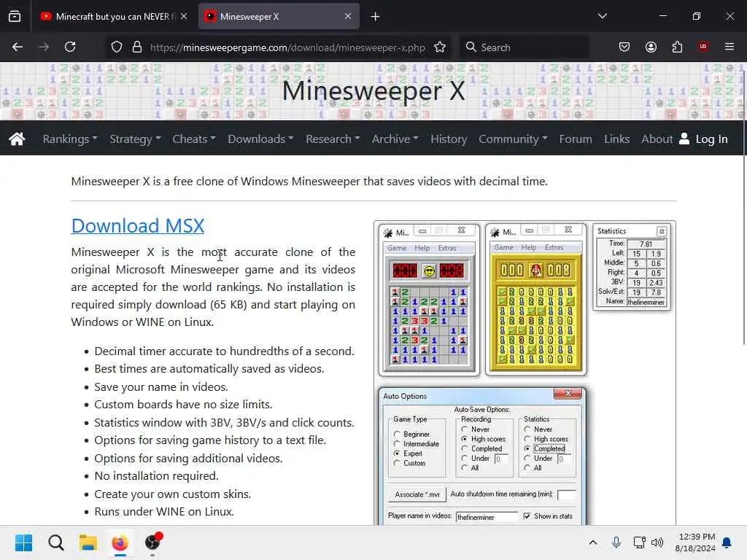Open the Windows Start button
747x560 pixels.
point(23,542)
